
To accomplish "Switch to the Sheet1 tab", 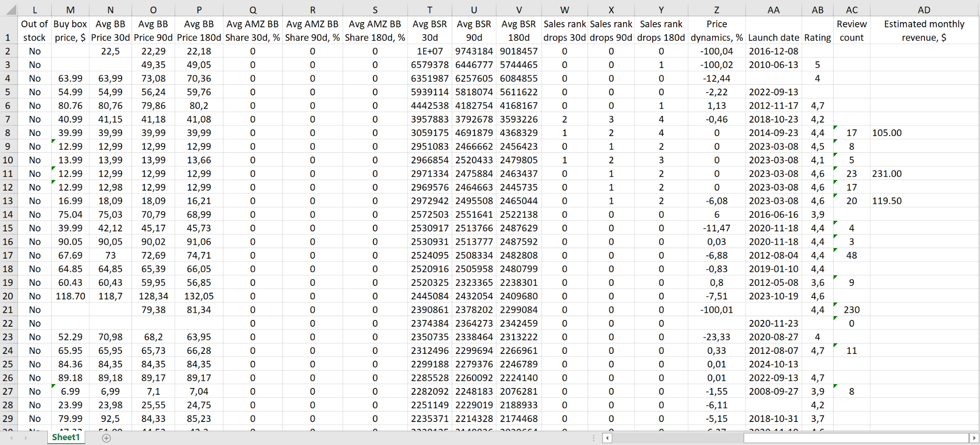I will [66, 437].
